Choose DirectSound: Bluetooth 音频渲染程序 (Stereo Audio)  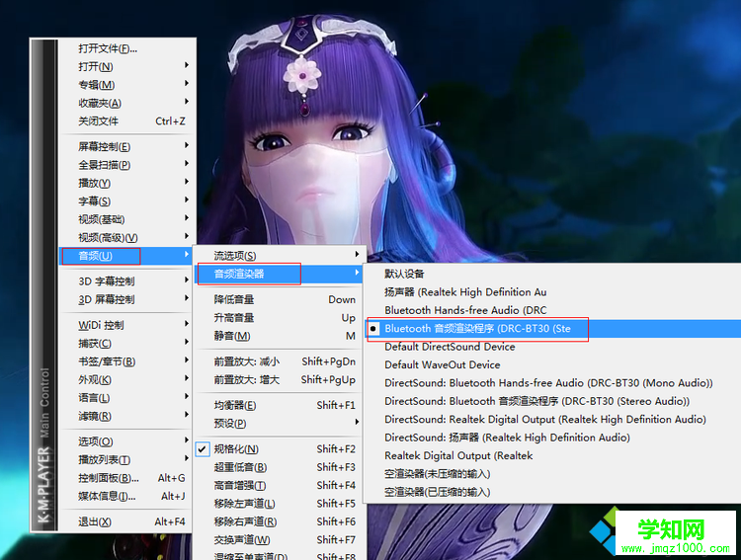click(x=553, y=401)
